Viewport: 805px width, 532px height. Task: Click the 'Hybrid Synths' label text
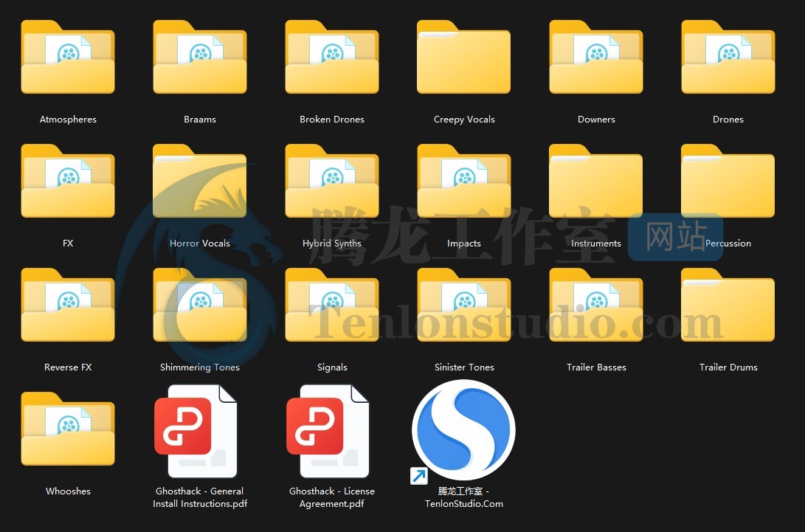click(331, 243)
